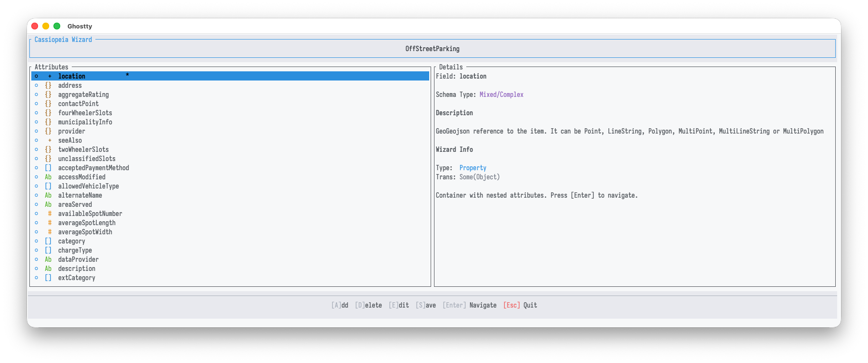Toggle the circle marker for acceptedPaymentMethod

point(36,168)
